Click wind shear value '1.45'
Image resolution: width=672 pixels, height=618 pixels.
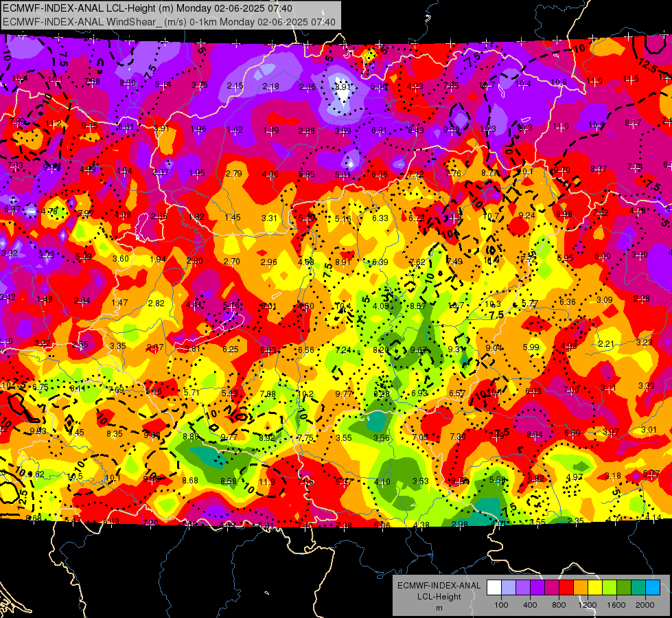[233, 218]
